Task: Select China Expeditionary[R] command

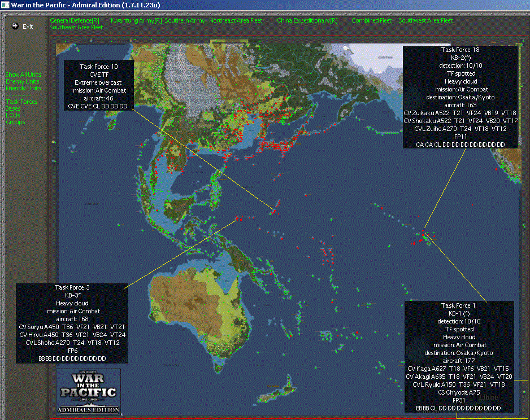Action: 307,20
